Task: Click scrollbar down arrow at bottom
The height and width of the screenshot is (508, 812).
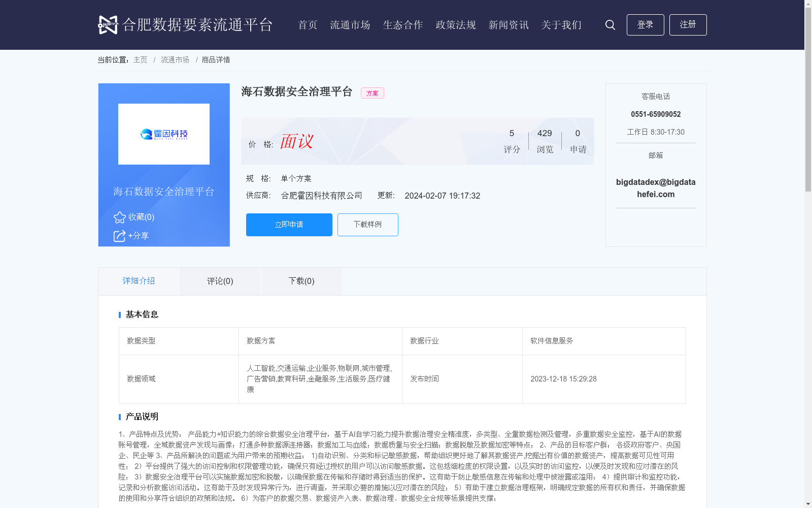Action: pos(808,504)
